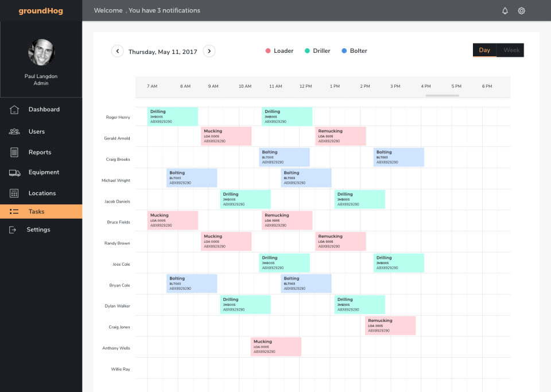Click the timeline horizontal scrollbar handle
This screenshot has width=551, height=392.
tap(442, 95)
